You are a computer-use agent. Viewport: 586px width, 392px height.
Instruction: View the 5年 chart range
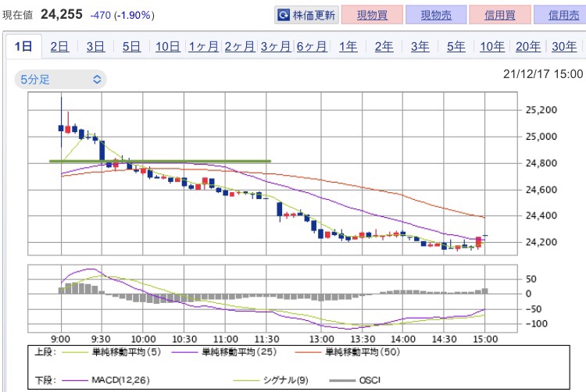click(x=456, y=47)
